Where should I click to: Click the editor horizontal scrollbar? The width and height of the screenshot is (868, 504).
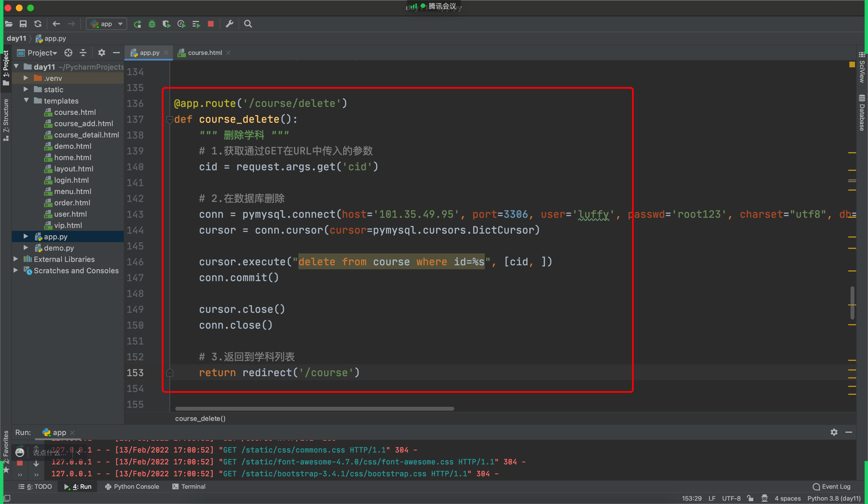coord(314,408)
